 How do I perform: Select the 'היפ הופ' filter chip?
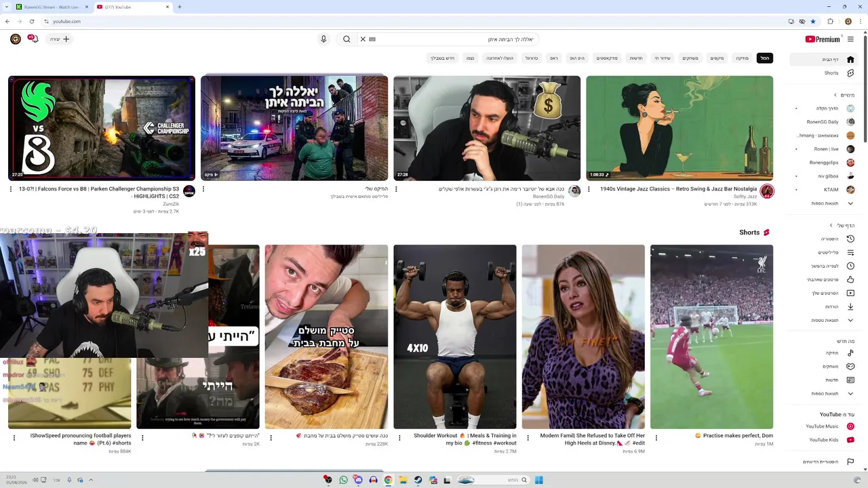pos(577,58)
